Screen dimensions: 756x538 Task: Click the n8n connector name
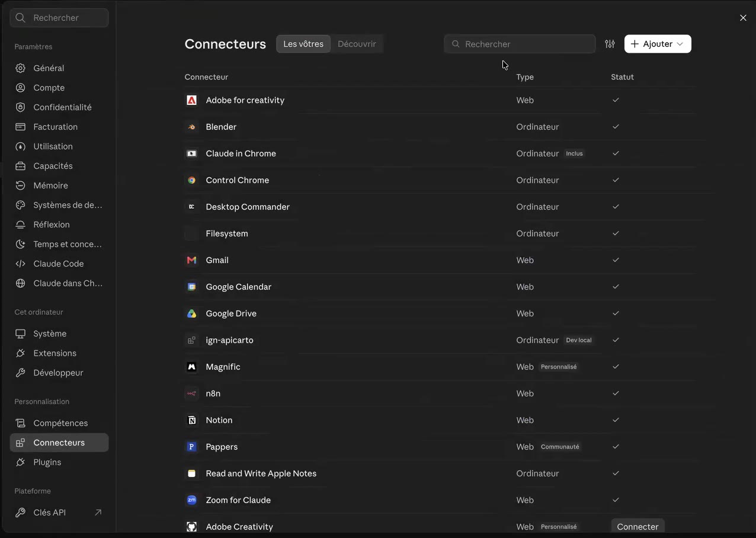tap(213, 393)
